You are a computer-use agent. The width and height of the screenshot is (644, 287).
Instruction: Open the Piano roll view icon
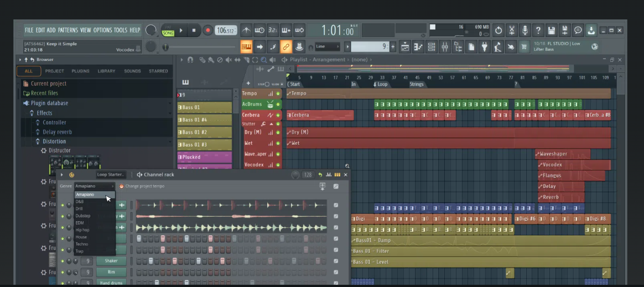click(x=418, y=47)
